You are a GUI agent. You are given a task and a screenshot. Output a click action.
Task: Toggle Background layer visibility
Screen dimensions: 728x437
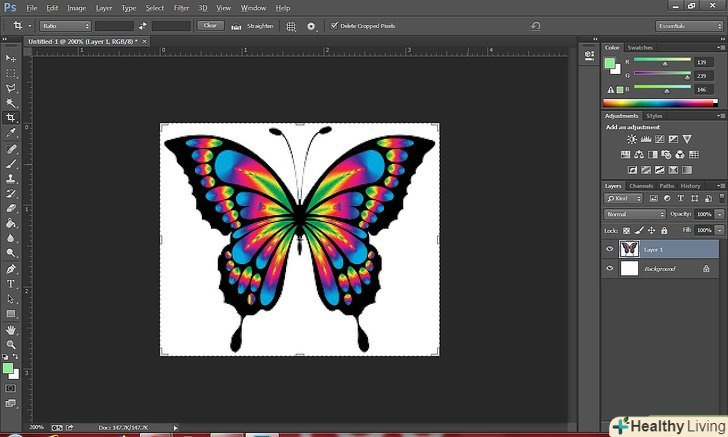point(610,269)
